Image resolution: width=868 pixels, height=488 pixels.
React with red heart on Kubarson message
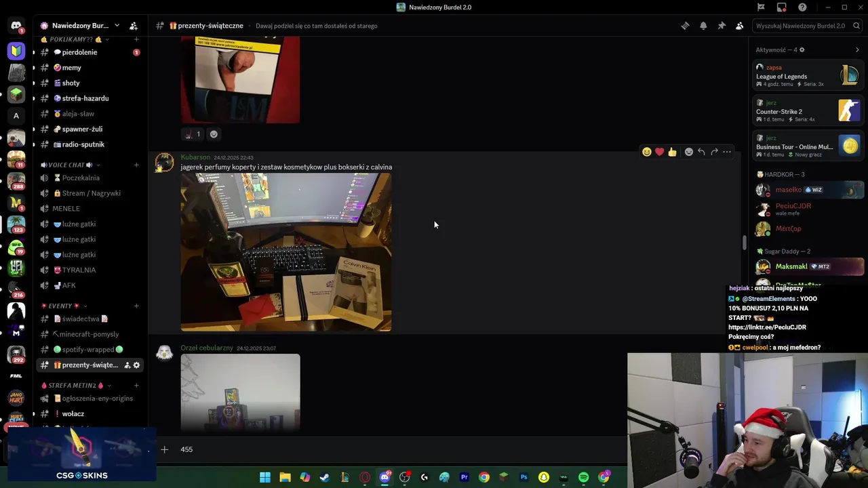(659, 152)
